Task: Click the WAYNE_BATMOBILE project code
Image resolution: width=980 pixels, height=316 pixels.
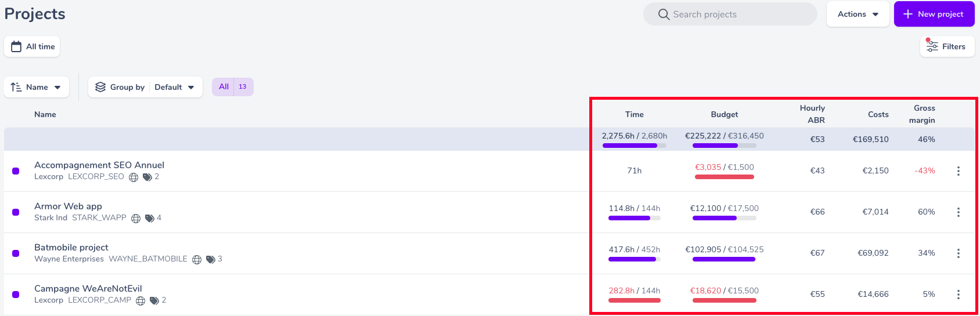Action: [x=148, y=259]
